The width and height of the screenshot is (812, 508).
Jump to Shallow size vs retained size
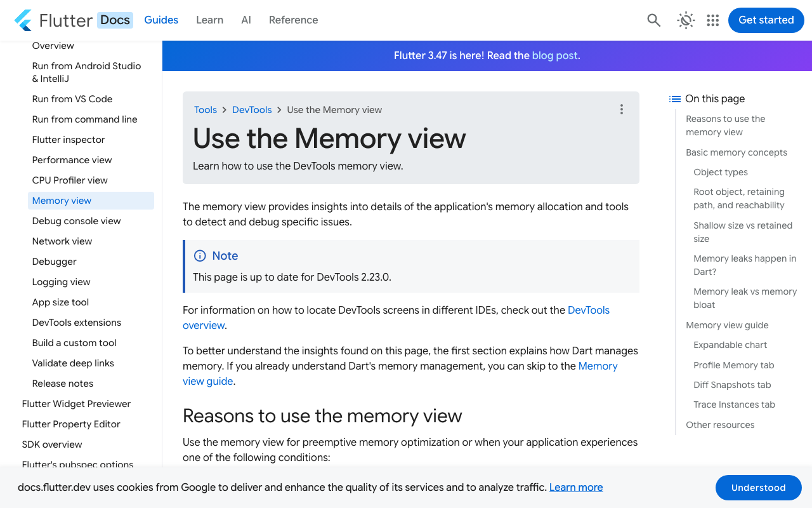pyautogui.click(x=743, y=232)
